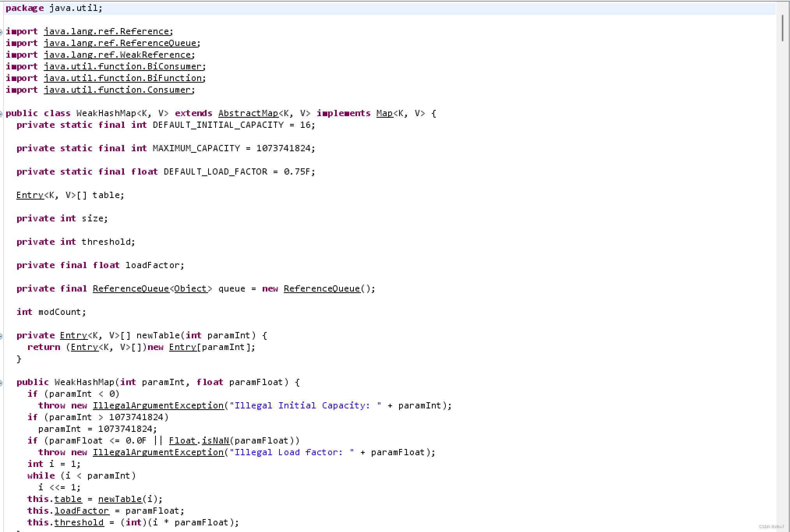Open the this.loadFactor field link
Viewport: 790px width, 532px height.
(81, 511)
